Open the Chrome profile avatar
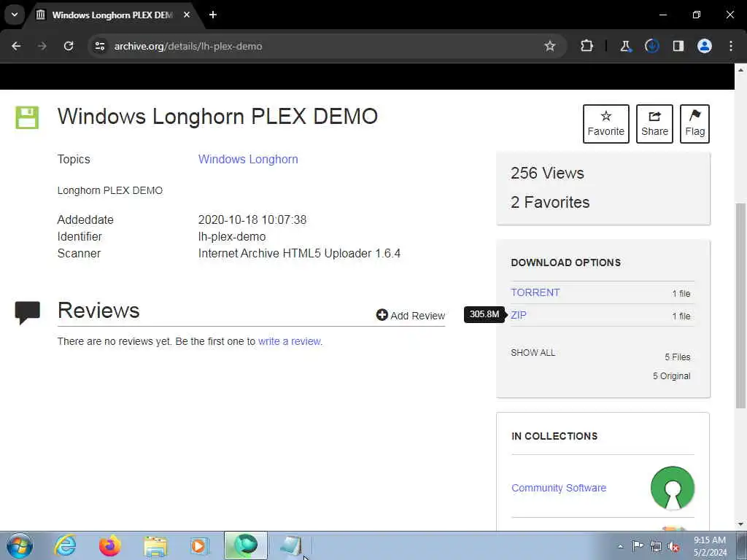The image size is (747, 560). [705, 46]
